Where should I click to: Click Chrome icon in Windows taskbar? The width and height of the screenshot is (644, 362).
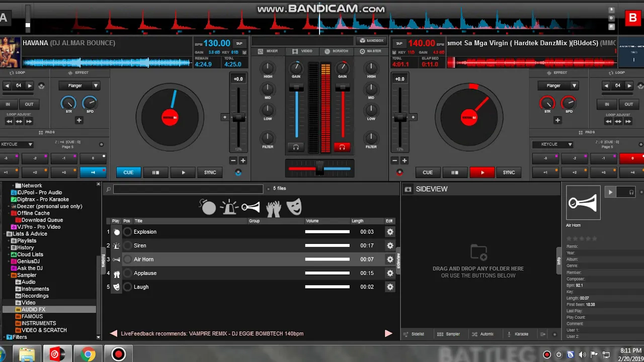tap(88, 354)
